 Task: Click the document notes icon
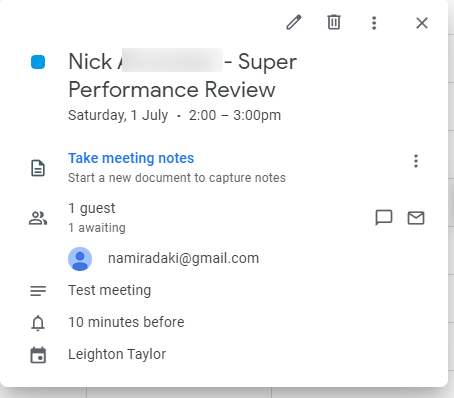pyautogui.click(x=38, y=168)
